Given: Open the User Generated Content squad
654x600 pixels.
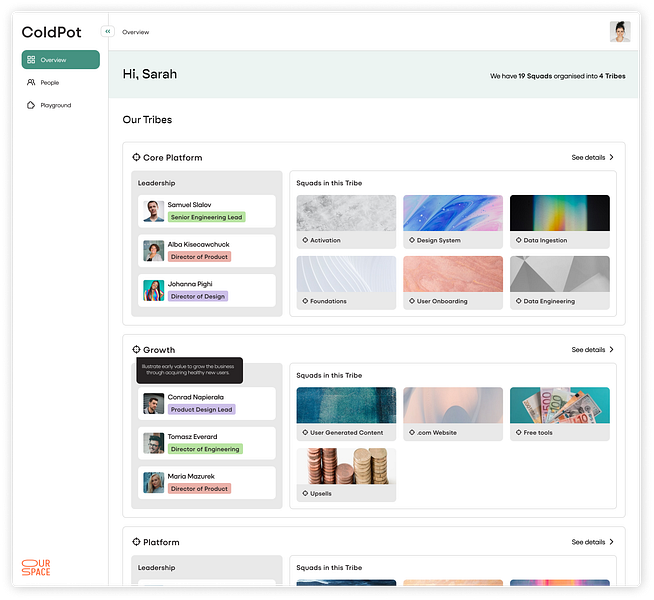Looking at the screenshot, I should 346,414.
